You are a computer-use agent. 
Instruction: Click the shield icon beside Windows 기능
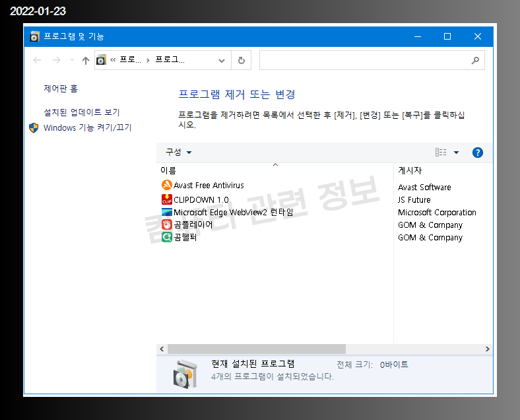tap(34, 127)
